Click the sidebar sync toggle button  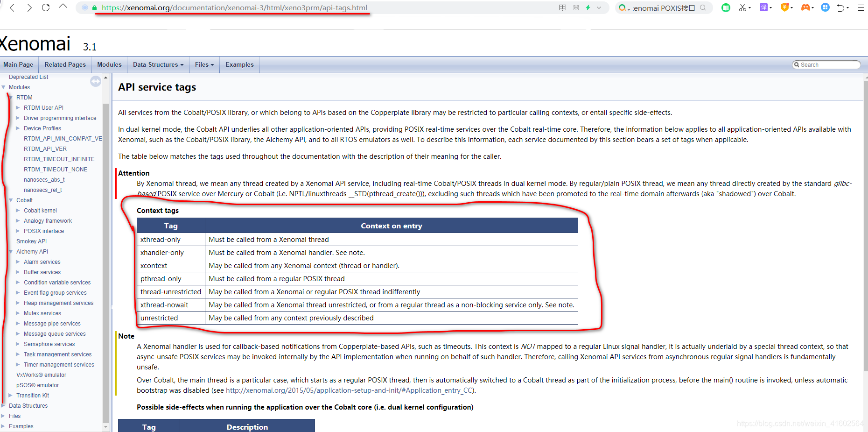[96, 82]
